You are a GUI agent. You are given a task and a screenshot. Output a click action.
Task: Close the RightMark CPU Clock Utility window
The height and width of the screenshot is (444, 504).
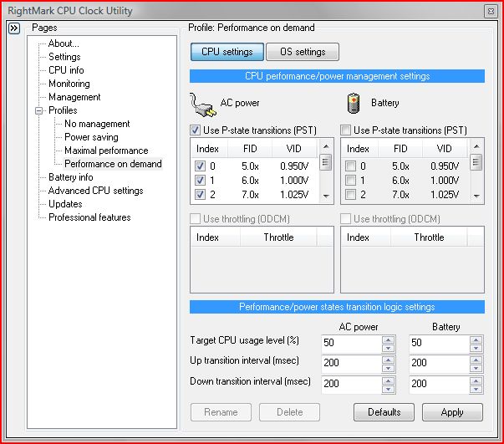coord(491,11)
